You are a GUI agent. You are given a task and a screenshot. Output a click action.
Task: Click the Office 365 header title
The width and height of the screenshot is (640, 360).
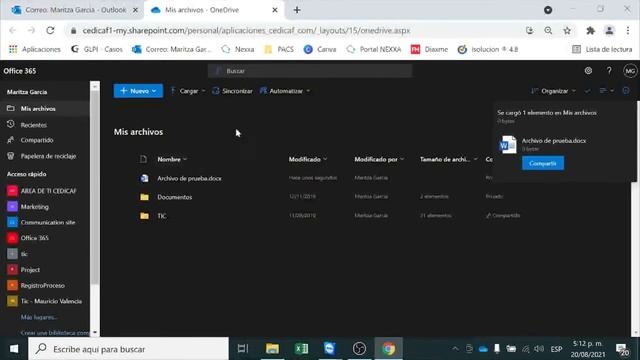coord(20,71)
